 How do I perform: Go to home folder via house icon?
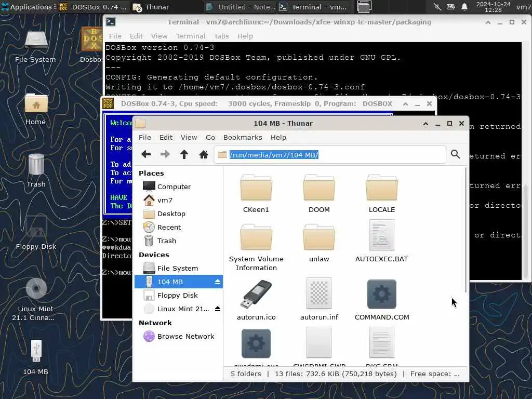pyautogui.click(x=204, y=154)
